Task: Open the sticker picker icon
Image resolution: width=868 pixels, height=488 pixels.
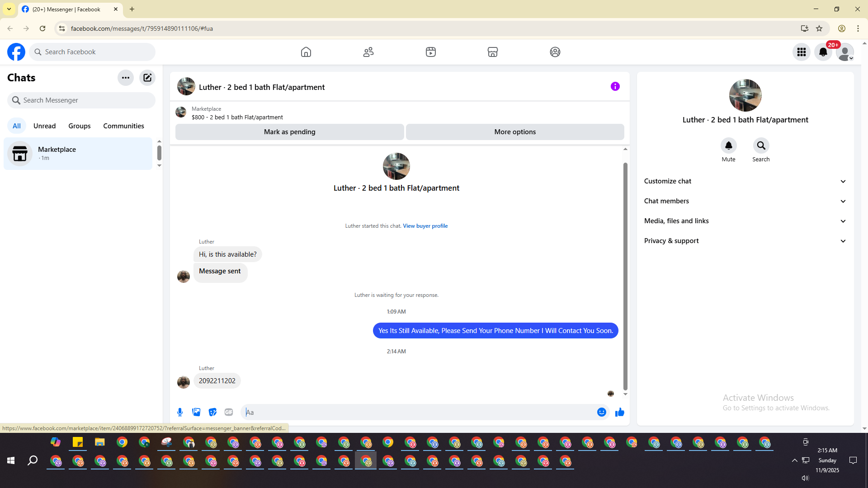Action: 212,412
